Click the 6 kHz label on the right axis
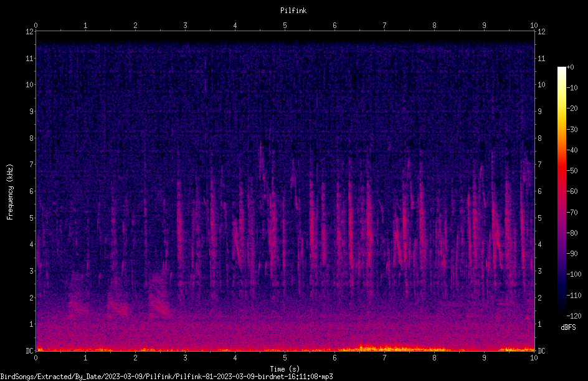 tap(539, 191)
